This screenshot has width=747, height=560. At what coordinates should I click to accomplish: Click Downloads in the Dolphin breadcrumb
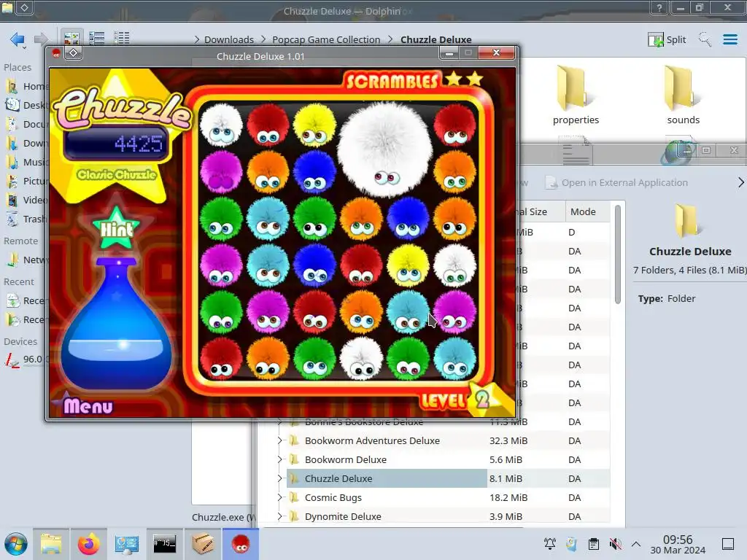(228, 39)
